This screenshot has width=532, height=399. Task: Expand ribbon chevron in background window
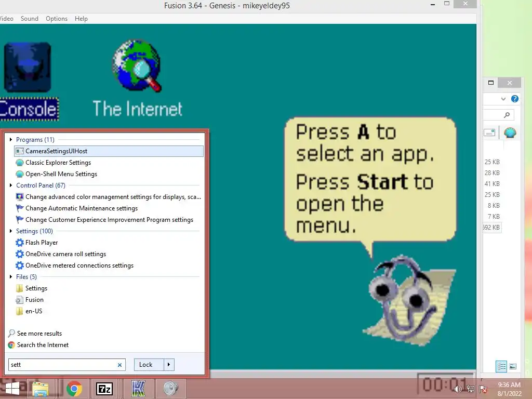coord(503,99)
